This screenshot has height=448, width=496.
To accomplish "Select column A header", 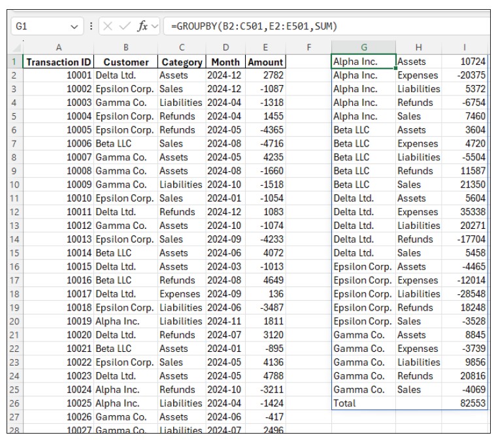I will 59,48.
